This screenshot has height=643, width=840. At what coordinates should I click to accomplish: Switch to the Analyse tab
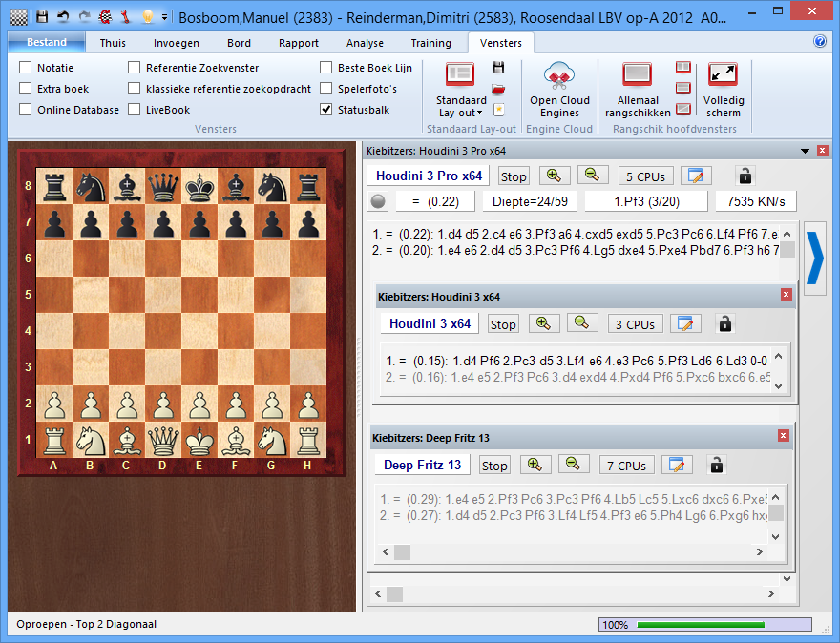click(x=365, y=43)
